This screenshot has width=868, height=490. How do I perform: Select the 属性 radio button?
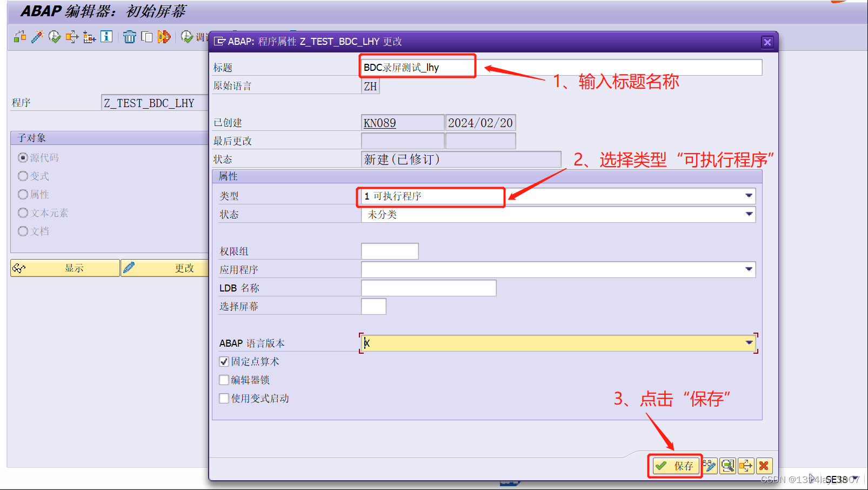[x=23, y=194]
